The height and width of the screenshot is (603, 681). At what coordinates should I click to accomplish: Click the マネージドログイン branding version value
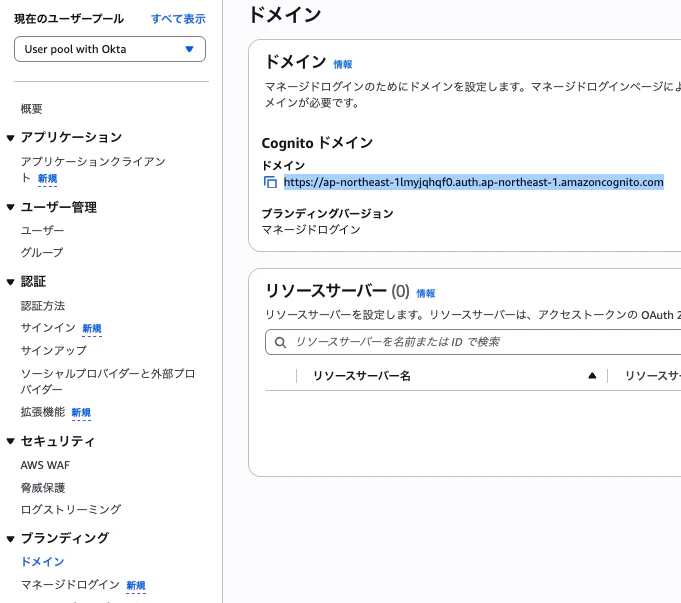pyautogui.click(x=311, y=229)
